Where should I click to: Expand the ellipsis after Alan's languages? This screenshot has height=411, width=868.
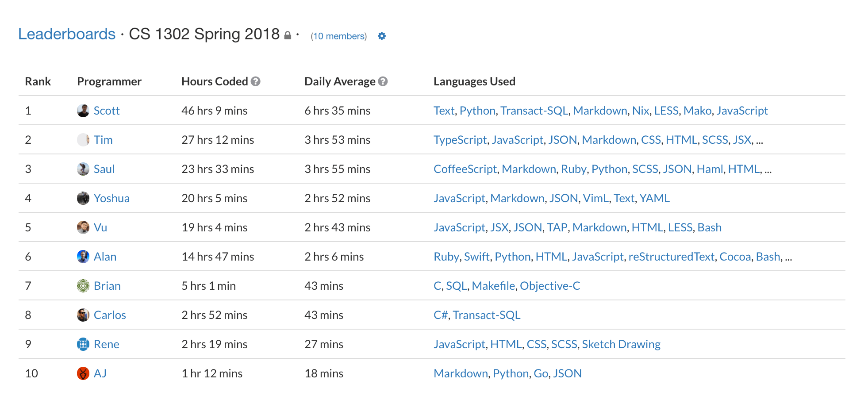tap(788, 257)
